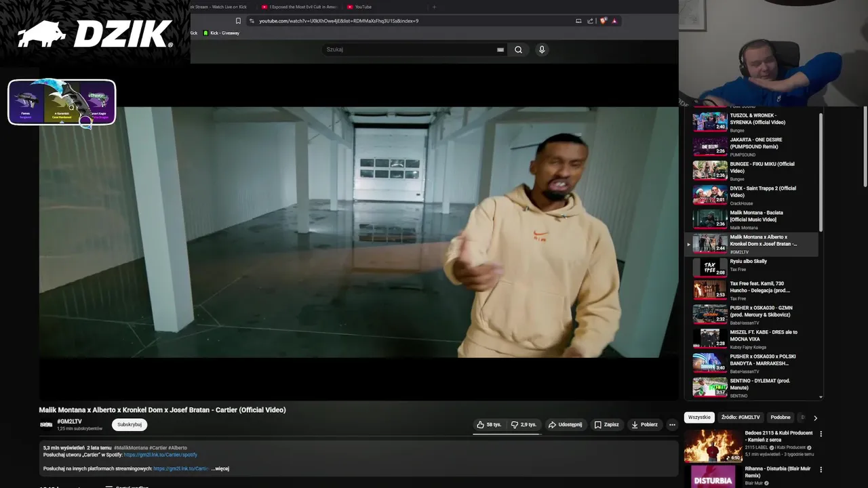Click the Brave shields icon in address bar
This screenshot has height=488, width=868.
click(x=603, y=21)
